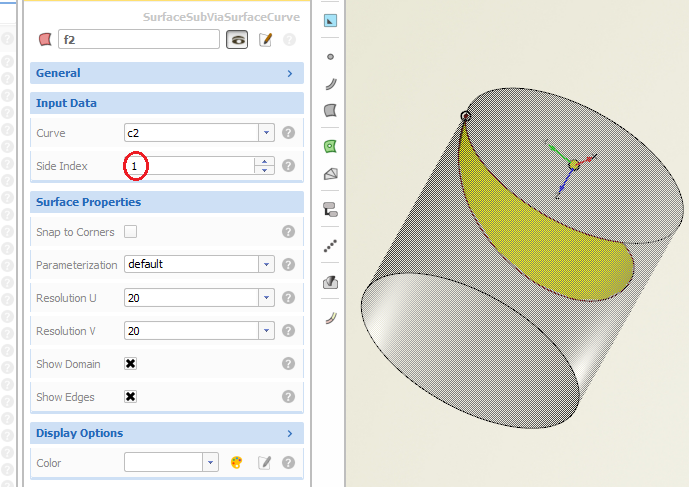Select the solid wedge shape tool
Screen dimensions: 689x487
coord(330,174)
